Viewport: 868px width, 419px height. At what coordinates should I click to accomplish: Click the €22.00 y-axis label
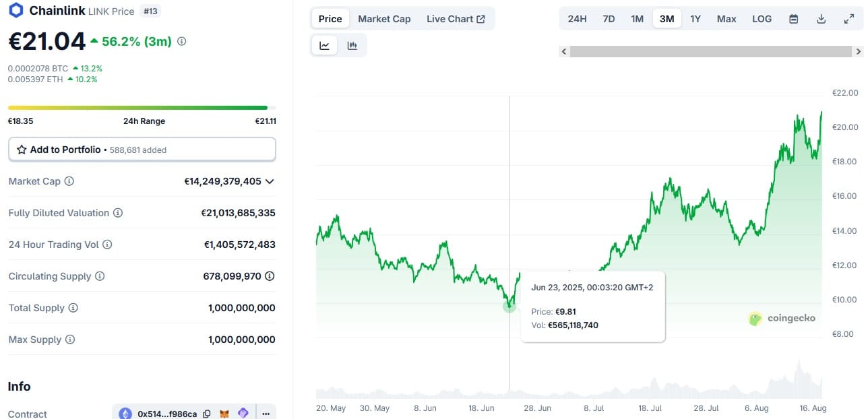(x=845, y=93)
